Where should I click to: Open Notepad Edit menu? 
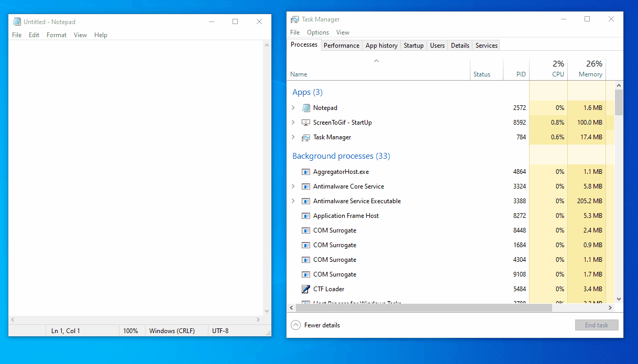34,35
